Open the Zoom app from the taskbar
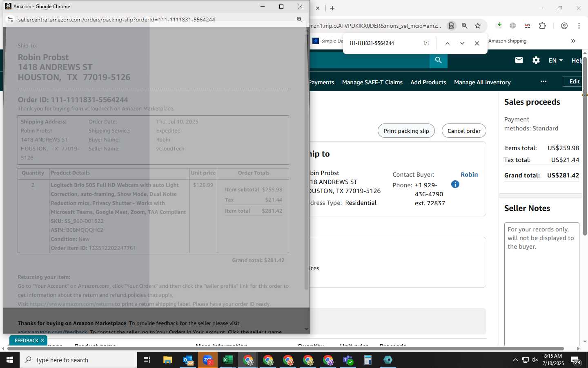The height and width of the screenshot is (368, 588). pos(208,360)
